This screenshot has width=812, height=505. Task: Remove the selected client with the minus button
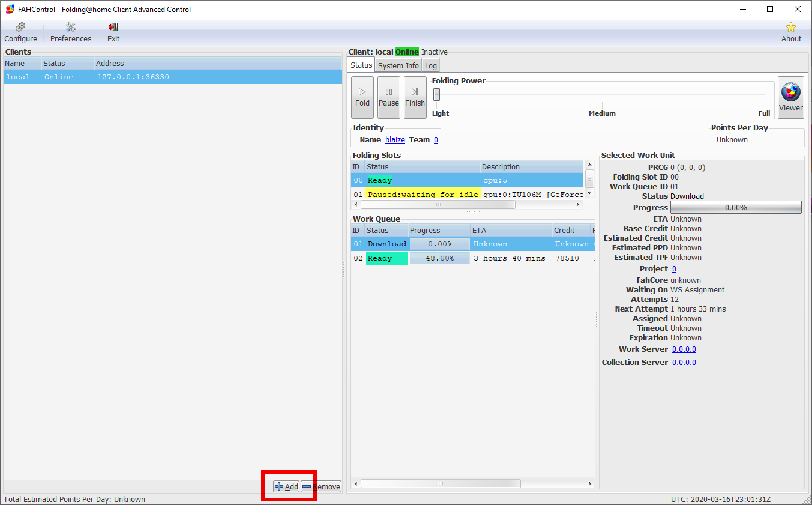[x=321, y=486]
